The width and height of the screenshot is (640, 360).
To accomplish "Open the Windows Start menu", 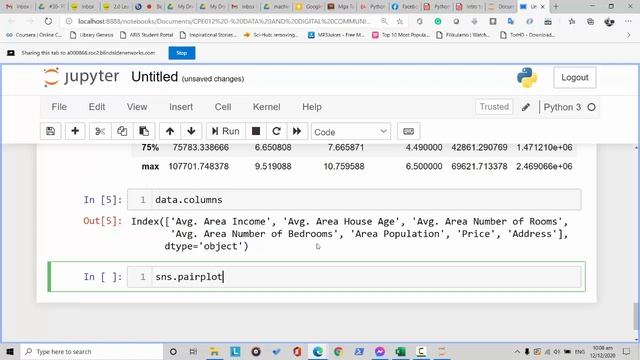I will pos(10,351).
